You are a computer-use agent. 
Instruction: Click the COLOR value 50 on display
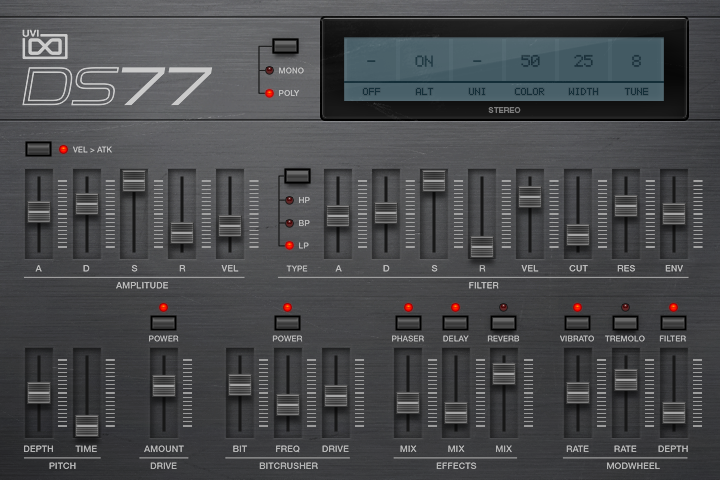pos(530,61)
